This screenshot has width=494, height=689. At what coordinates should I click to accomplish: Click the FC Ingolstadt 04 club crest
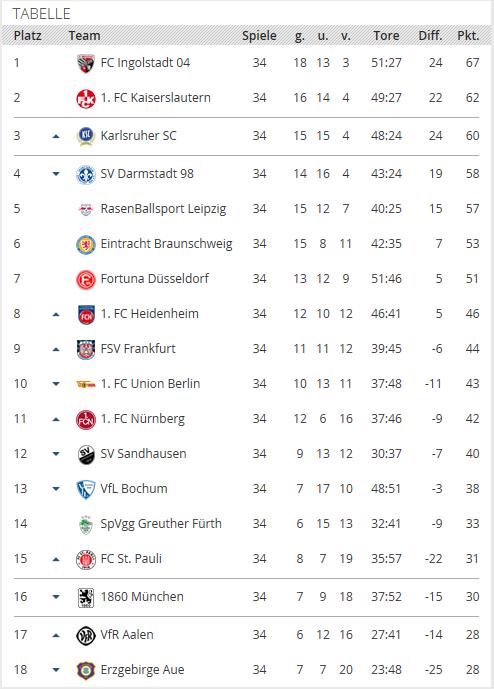pyautogui.click(x=86, y=63)
